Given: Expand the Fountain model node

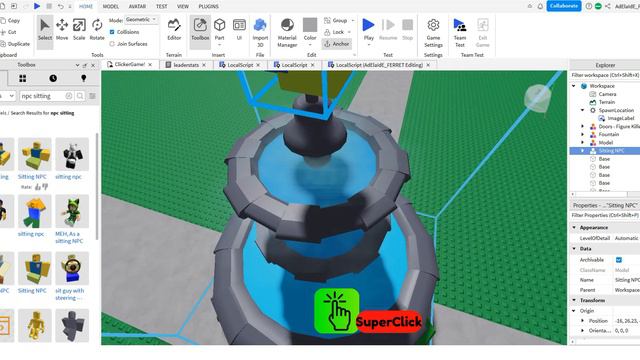Looking at the screenshot, I should (x=582, y=134).
